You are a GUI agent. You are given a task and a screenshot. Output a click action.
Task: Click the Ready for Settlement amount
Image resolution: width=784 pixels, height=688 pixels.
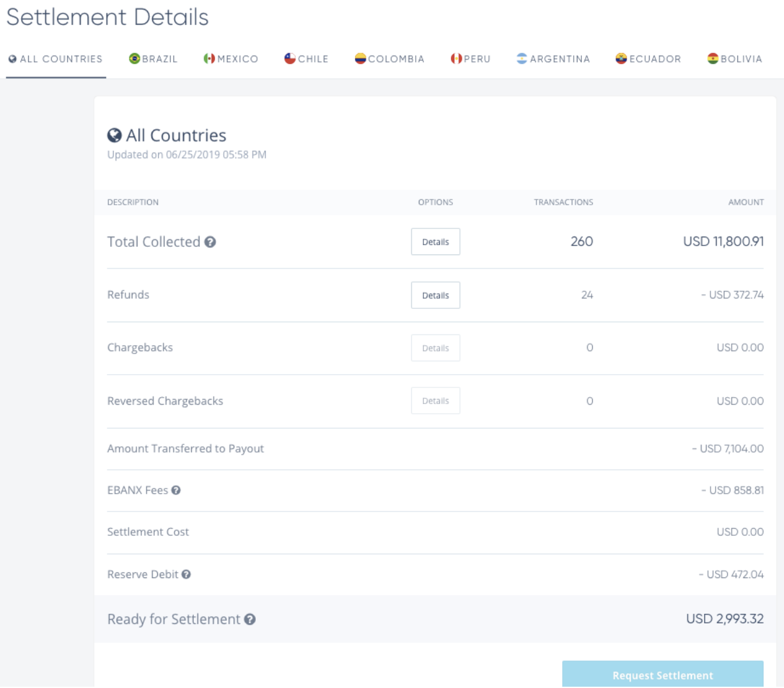[x=725, y=619]
